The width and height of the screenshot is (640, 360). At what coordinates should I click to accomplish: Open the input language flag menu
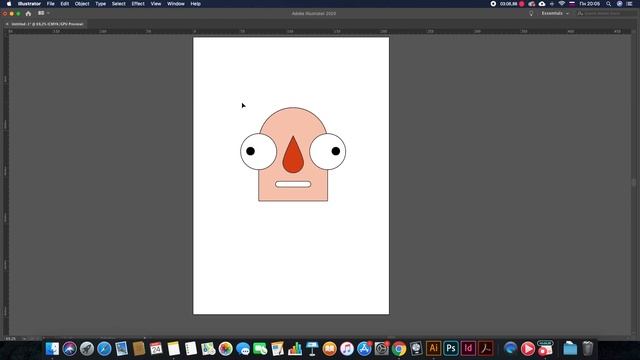(572, 4)
